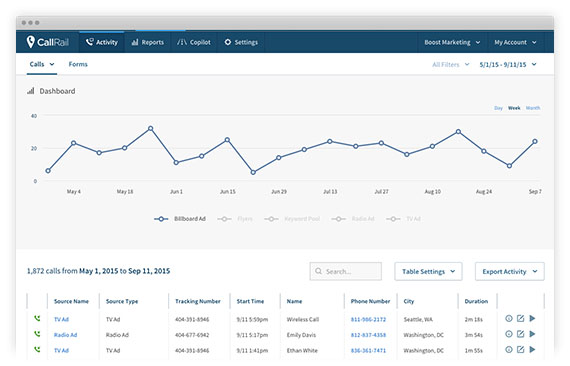The height and width of the screenshot is (366, 570).
Task: Expand the Calls dropdown tab
Action: tap(42, 64)
